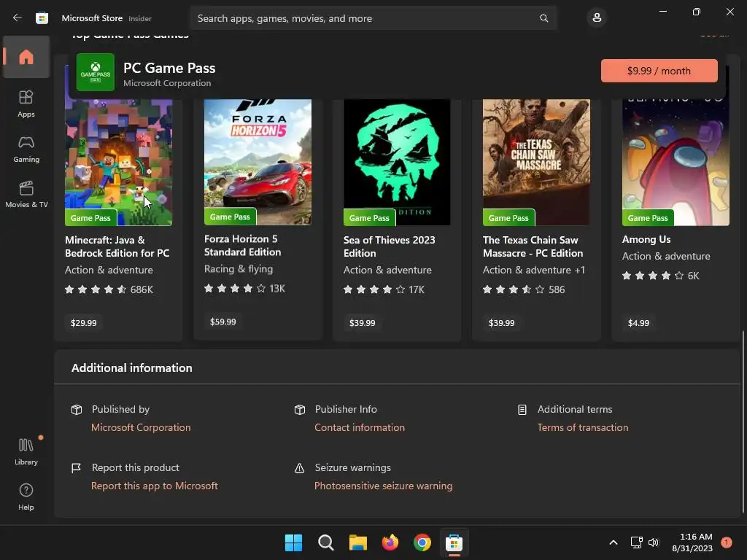Click the Report this product flag icon
The height and width of the screenshot is (560, 747).
click(76, 468)
